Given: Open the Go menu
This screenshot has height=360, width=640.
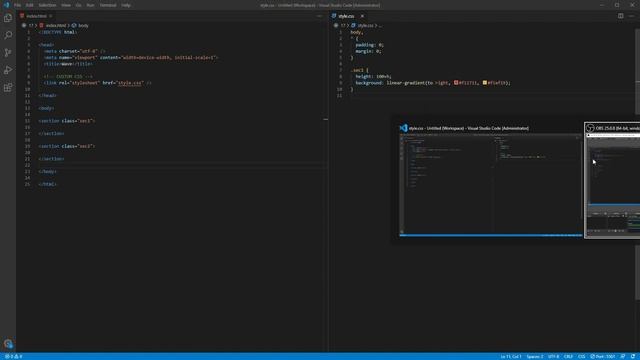Looking at the screenshot, I should (78, 5).
